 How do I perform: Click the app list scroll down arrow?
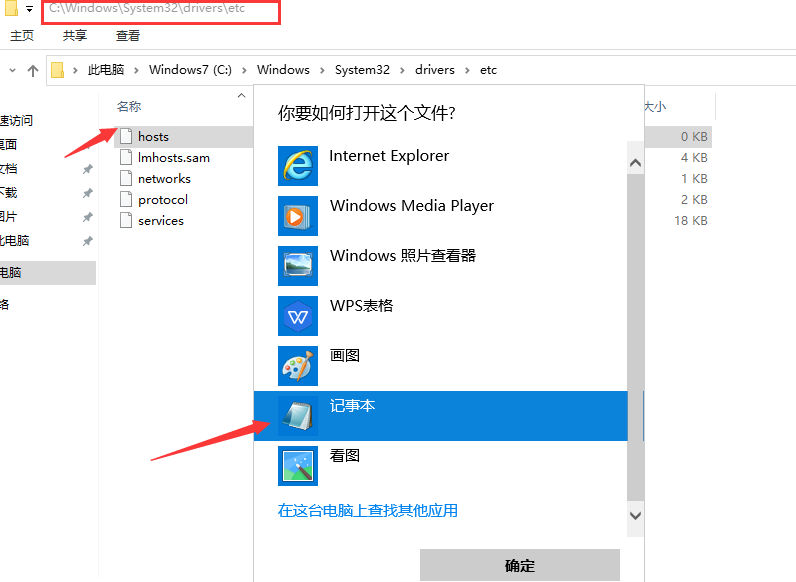[635, 515]
